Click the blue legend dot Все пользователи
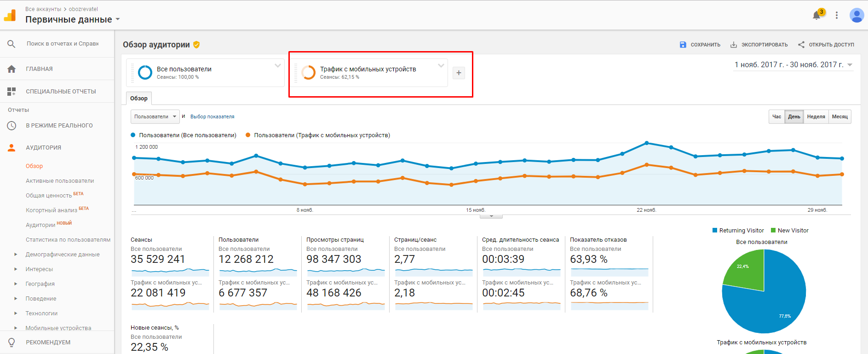This screenshot has height=354, width=868. click(133, 135)
